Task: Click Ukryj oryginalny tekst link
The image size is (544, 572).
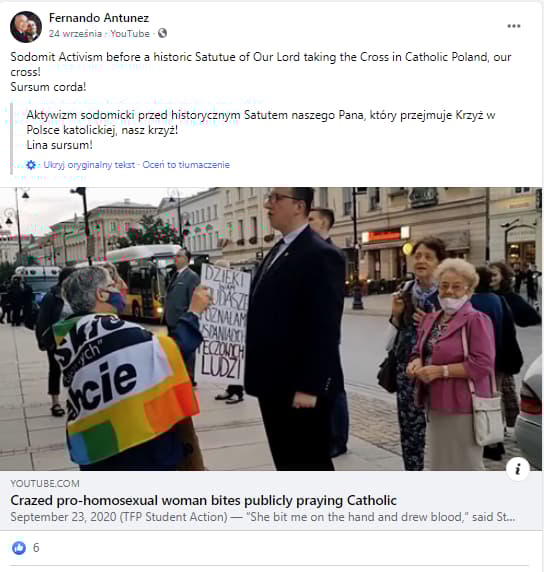Action: click(89, 165)
